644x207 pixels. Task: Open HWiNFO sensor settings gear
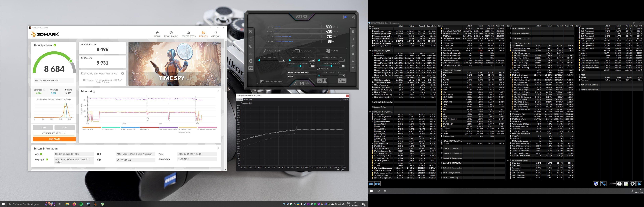pos(632,184)
